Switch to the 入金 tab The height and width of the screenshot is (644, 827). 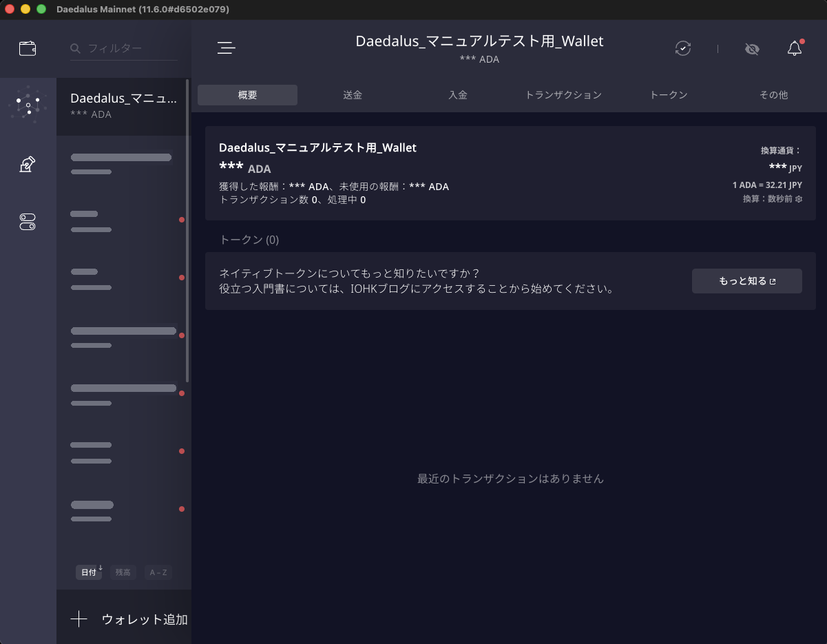[458, 95]
